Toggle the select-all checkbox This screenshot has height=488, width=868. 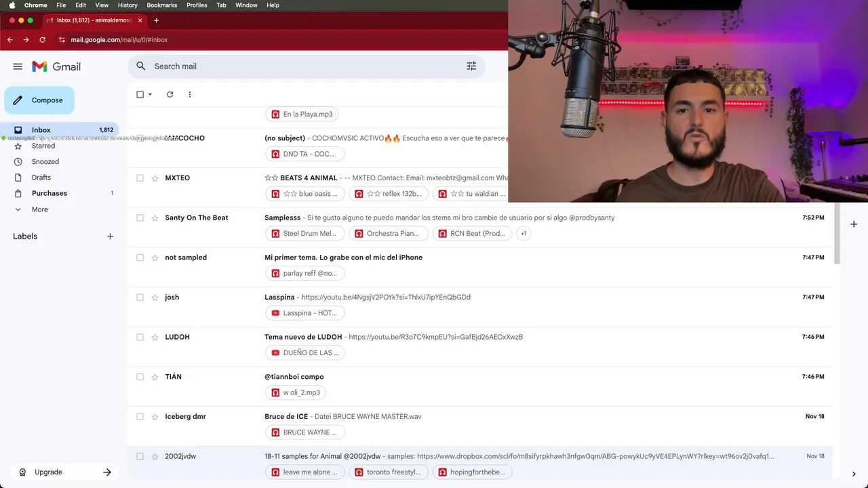click(x=140, y=94)
